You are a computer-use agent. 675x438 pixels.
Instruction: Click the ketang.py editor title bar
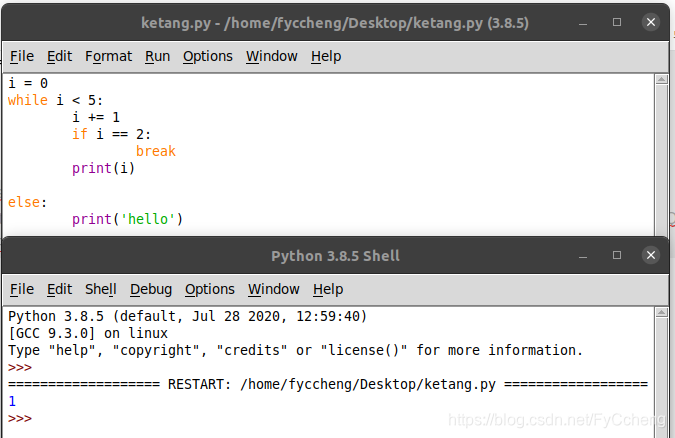(x=335, y=23)
